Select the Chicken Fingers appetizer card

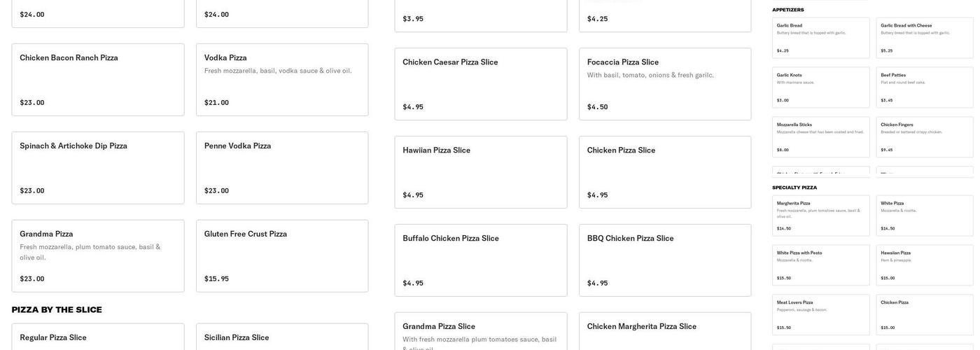pos(925,137)
